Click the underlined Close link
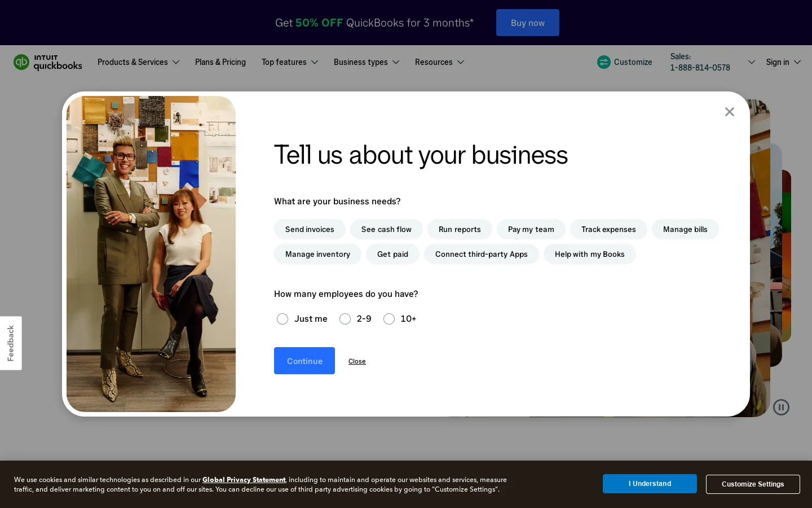The width and height of the screenshot is (812, 508). tap(357, 361)
